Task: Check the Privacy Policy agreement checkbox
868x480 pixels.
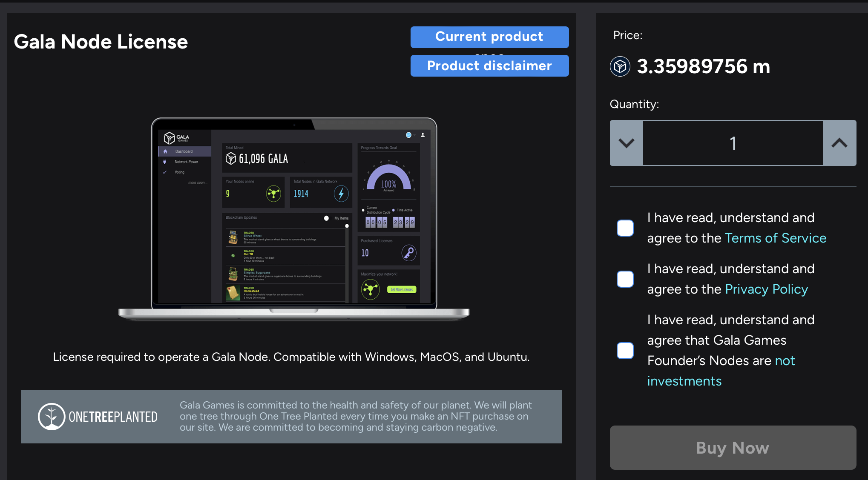Action: 625,279
